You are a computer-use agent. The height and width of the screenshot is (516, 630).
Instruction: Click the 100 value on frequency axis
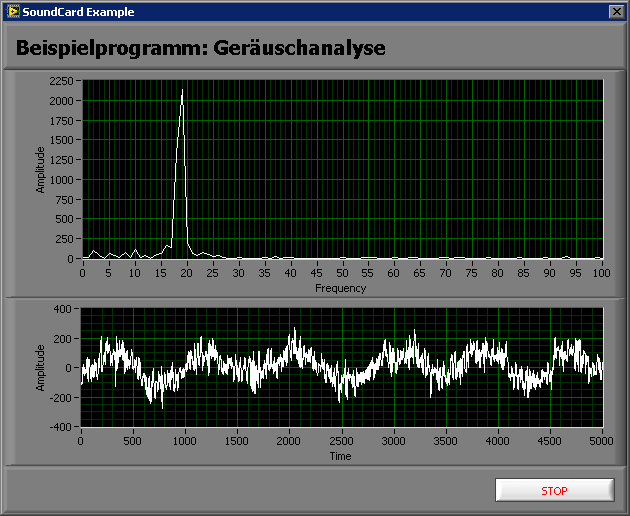(x=601, y=273)
